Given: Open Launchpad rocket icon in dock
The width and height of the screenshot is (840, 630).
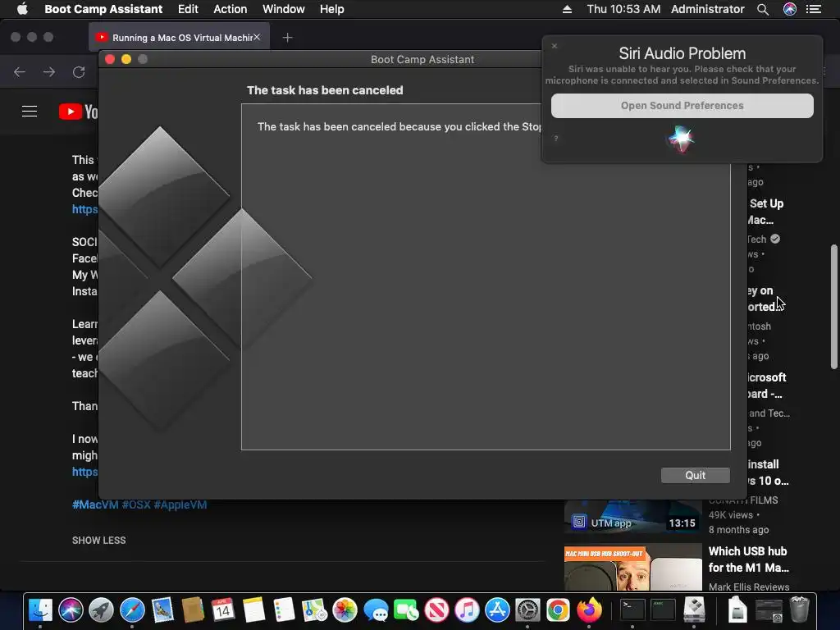Looking at the screenshot, I should pos(101,609).
